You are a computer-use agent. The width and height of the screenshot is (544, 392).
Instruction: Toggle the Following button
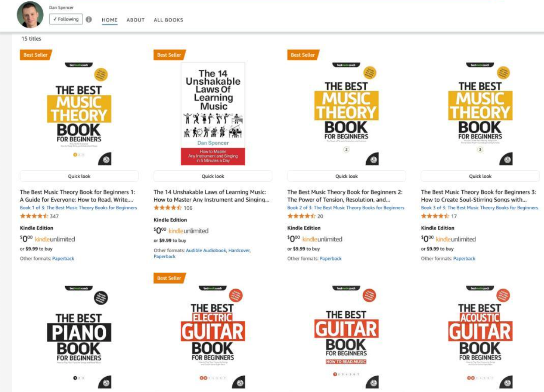tap(66, 19)
